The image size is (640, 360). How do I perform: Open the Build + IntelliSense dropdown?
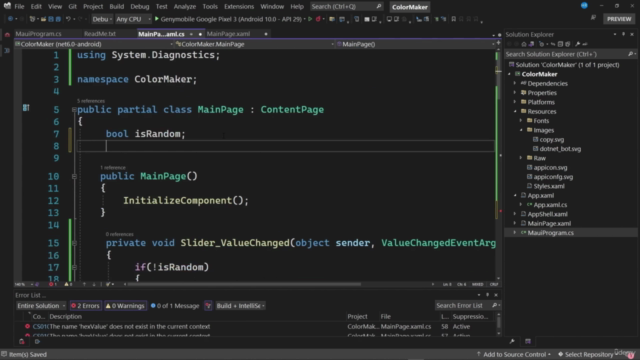point(240,306)
